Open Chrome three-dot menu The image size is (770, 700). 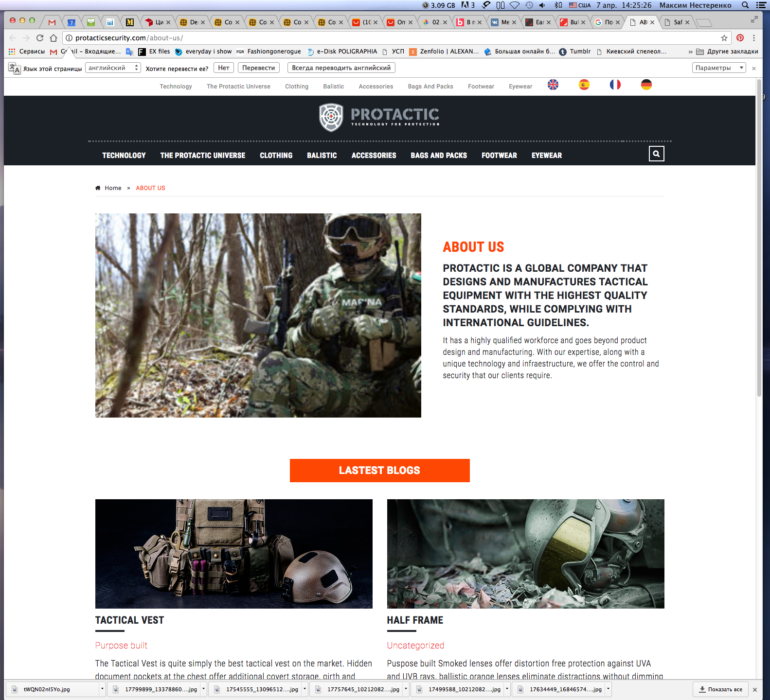tap(754, 38)
